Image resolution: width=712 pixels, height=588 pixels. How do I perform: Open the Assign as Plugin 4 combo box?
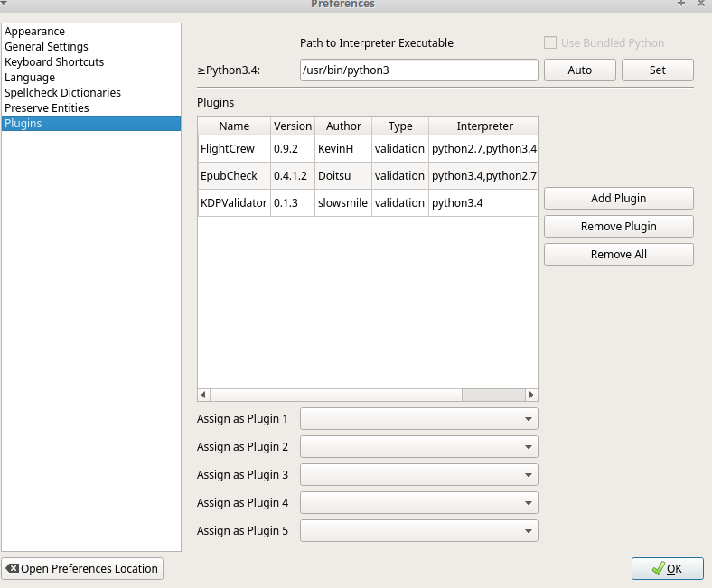coord(418,502)
